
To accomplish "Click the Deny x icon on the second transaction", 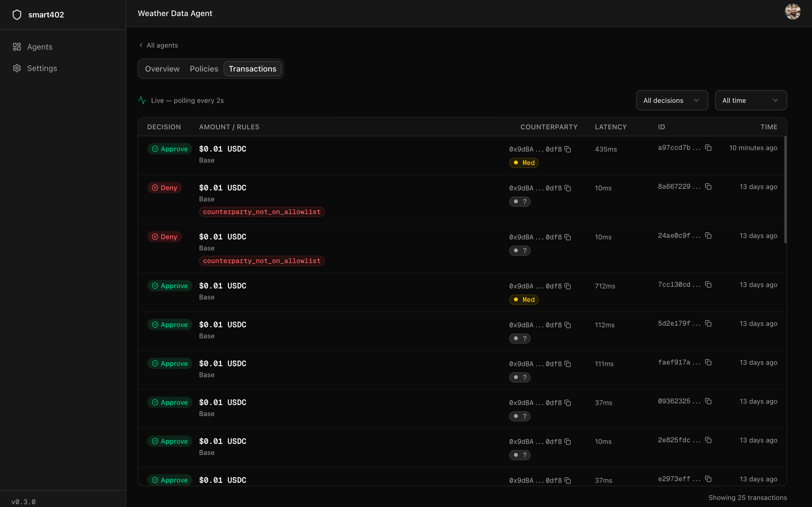I will click(155, 187).
